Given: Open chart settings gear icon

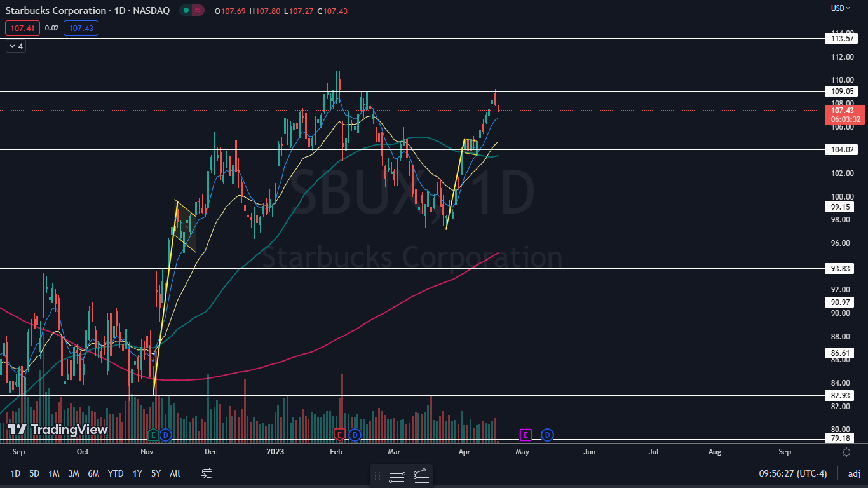Looking at the screenshot, I should 846,452.
